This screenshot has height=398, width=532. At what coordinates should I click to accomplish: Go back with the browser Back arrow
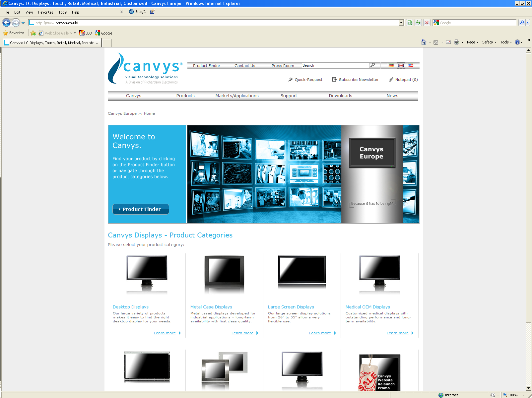(x=6, y=23)
